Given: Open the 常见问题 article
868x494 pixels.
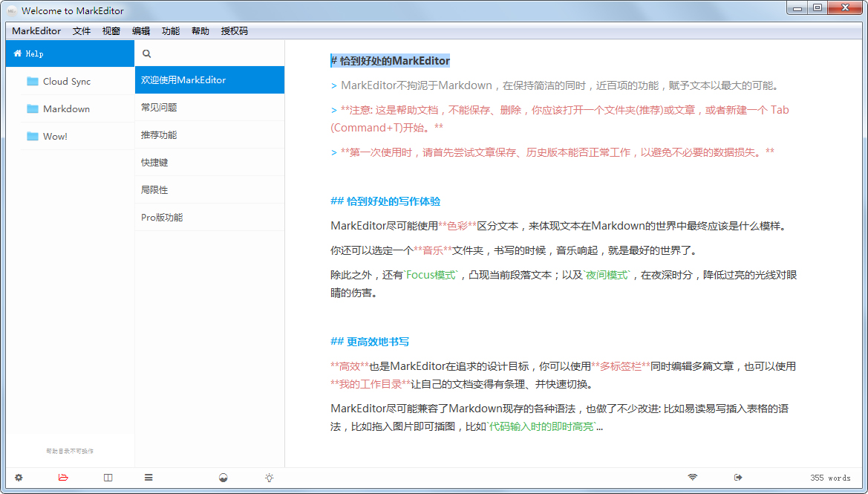Looking at the screenshot, I should (210, 108).
